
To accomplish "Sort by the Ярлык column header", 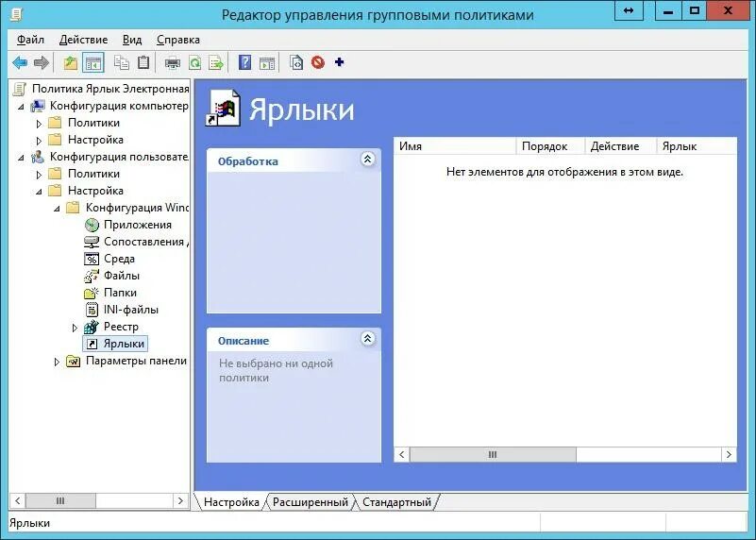I will coord(697,146).
